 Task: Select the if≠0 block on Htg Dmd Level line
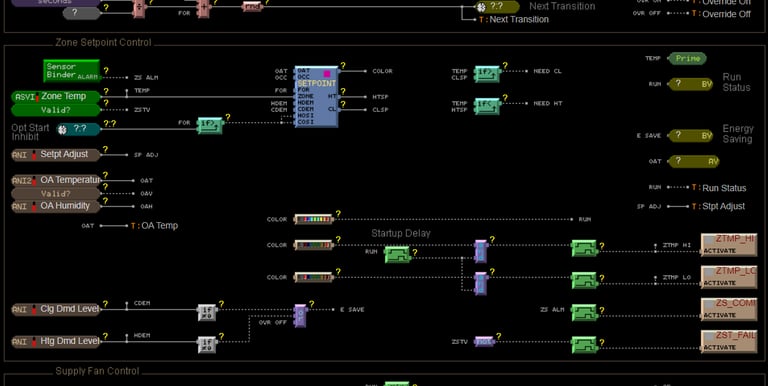pos(207,344)
